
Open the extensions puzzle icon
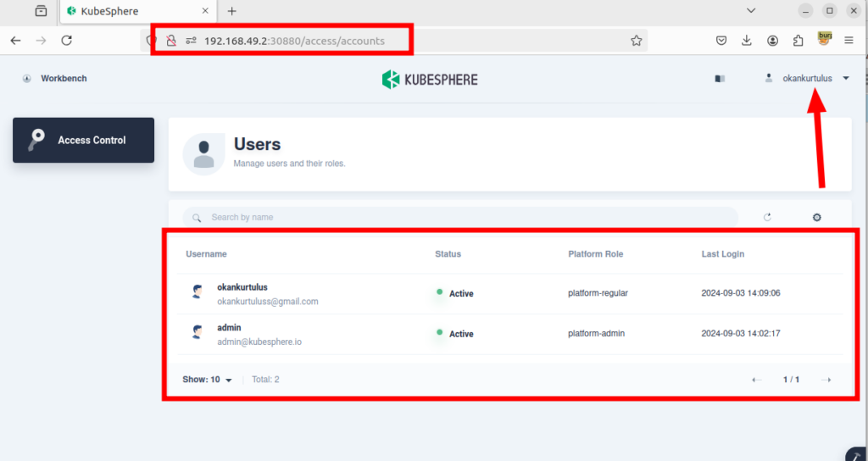798,41
